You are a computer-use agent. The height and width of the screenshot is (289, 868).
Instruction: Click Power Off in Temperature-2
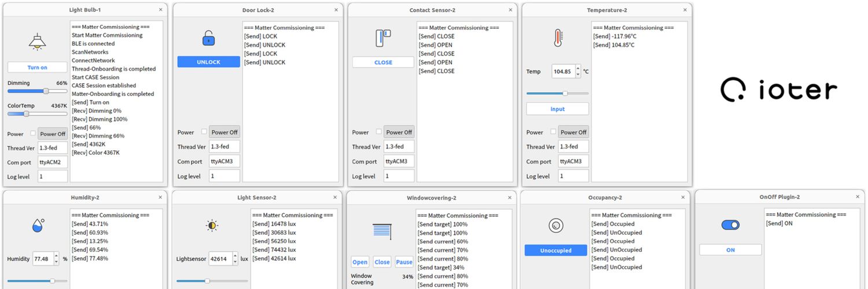573,132
